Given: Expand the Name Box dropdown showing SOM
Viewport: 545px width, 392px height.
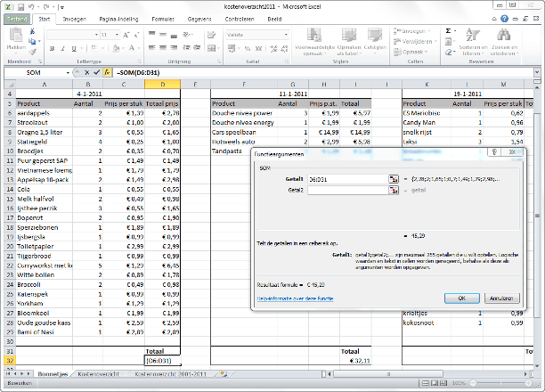Looking at the screenshot, I should [68, 72].
